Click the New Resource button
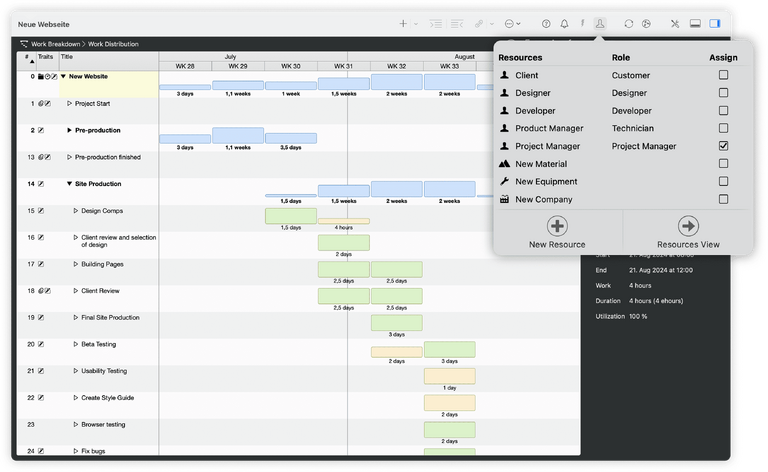Image resolution: width=768 pixels, height=472 pixels. pyautogui.click(x=557, y=232)
